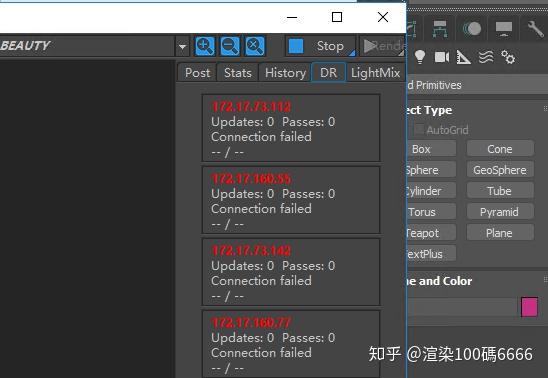Viewport: 548px width, 378px height.
Task: Click the Box primitive button
Action: pyautogui.click(x=431, y=149)
